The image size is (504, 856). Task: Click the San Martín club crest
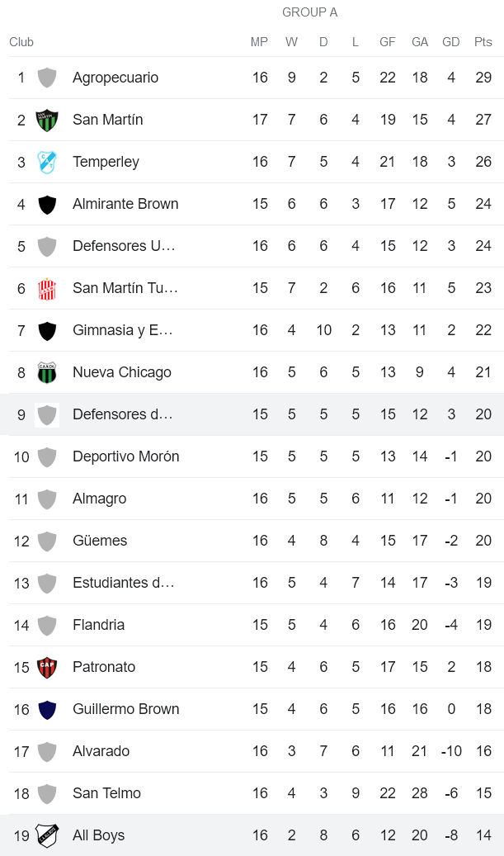pos(47,119)
